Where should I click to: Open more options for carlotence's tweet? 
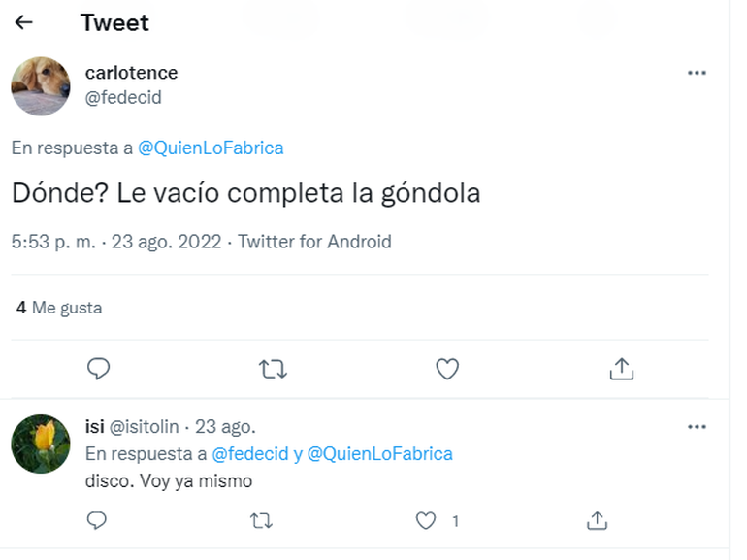pos(697,73)
